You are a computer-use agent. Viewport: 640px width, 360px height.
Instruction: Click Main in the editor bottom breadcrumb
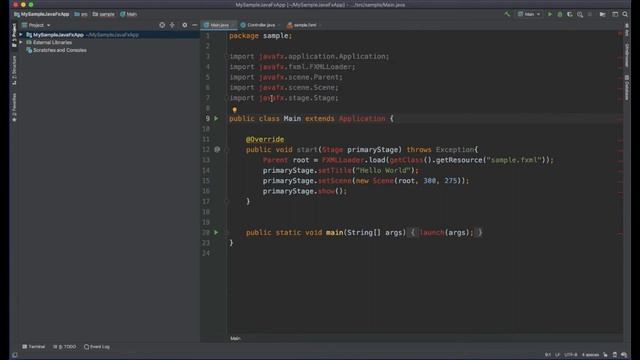pos(235,338)
